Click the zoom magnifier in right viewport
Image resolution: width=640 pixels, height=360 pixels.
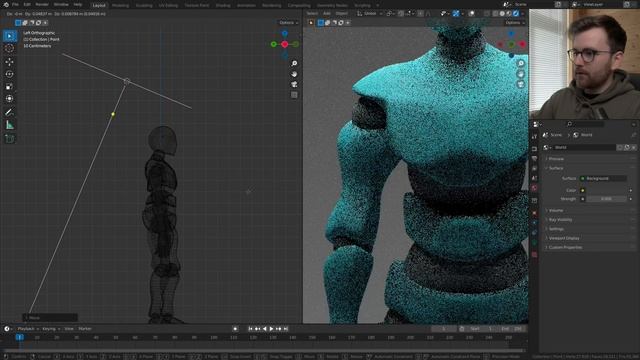click(521, 64)
